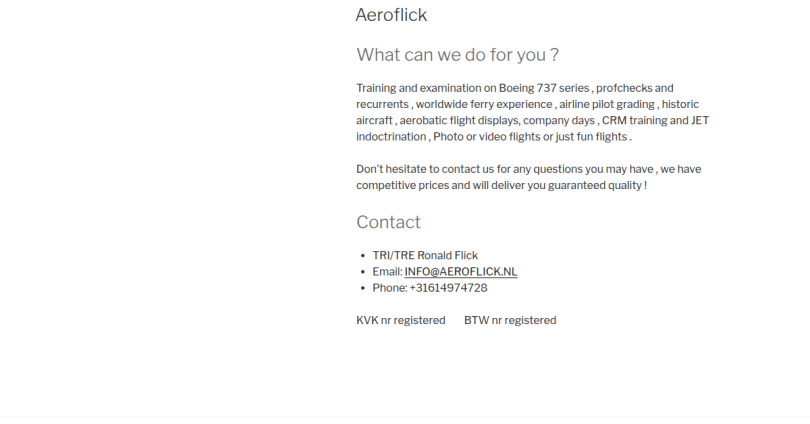This screenshot has width=810, height=424.
Task: Click the 'KVK nr registered' text
Action: point(400,321)
